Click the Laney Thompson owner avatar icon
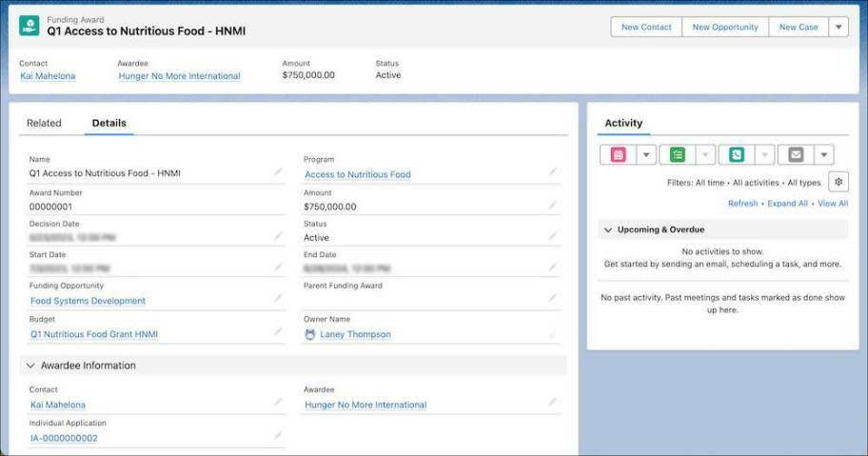The image size is (868, 456). pos(310,334)
